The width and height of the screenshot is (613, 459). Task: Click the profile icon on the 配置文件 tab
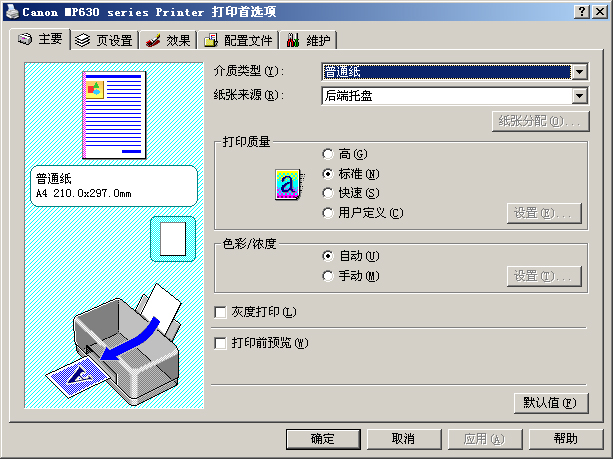coord(211,40)
